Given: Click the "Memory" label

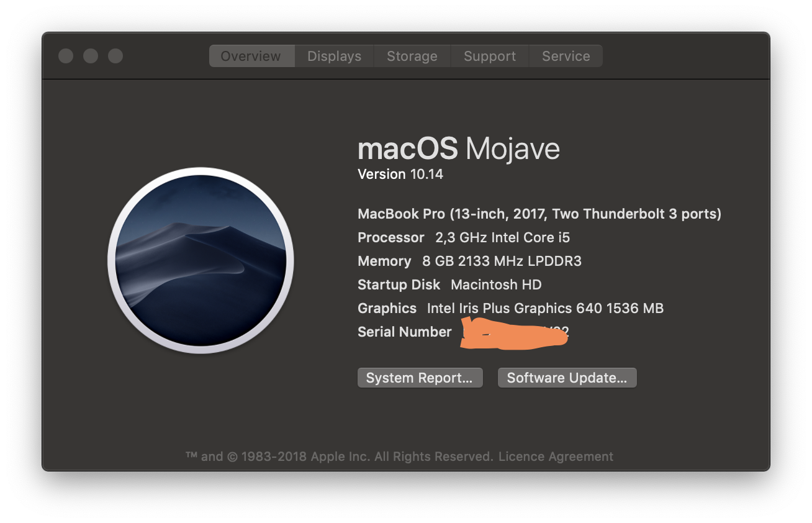Looking at the screenshot, I should (x=384, y=261).
